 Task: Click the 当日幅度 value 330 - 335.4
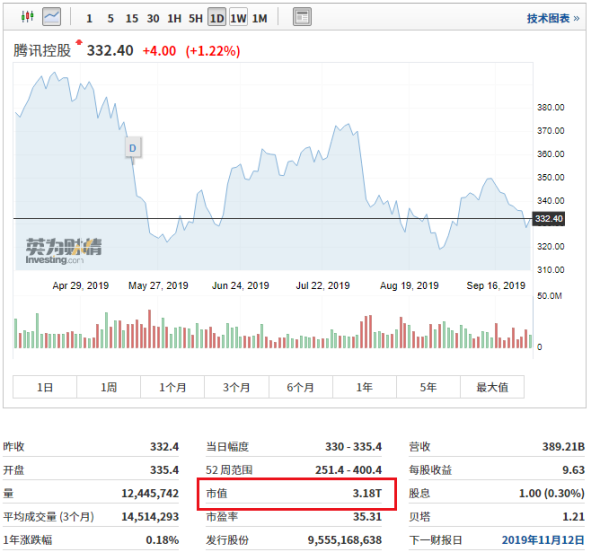coord(353,446)
